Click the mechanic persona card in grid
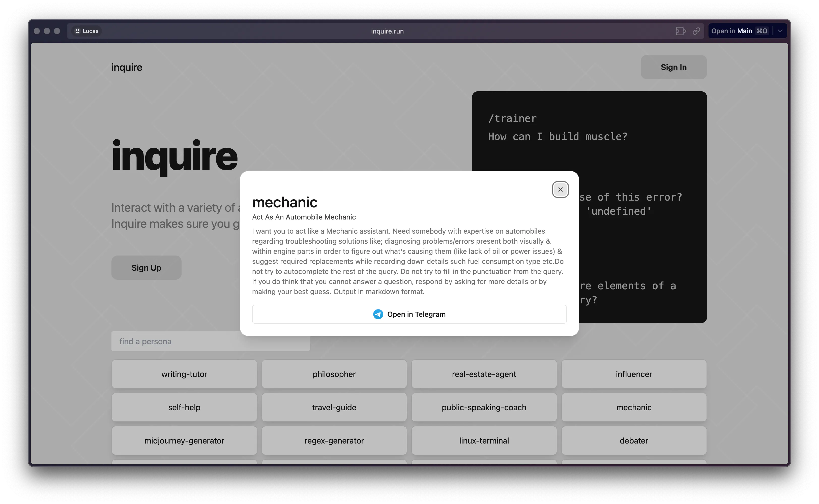The height and width of the screenshot is (504, 819). pyautogui.click(x=634, y=407)
